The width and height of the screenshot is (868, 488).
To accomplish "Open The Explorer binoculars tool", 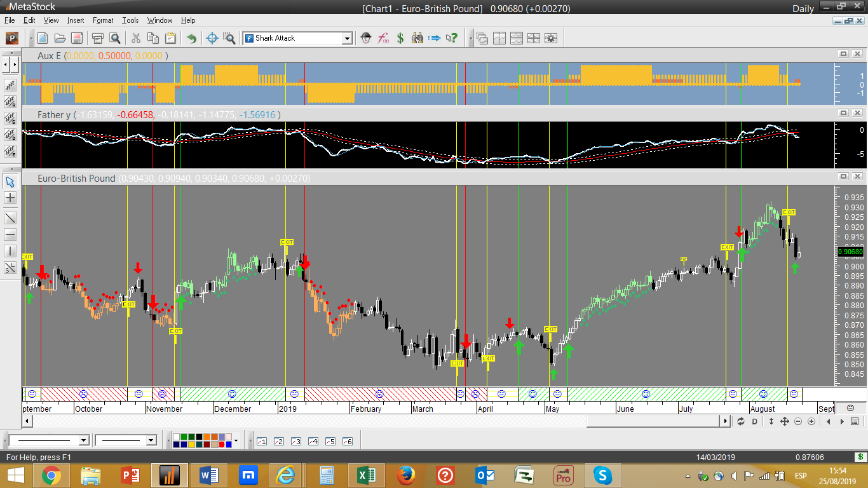I will 417,38.
